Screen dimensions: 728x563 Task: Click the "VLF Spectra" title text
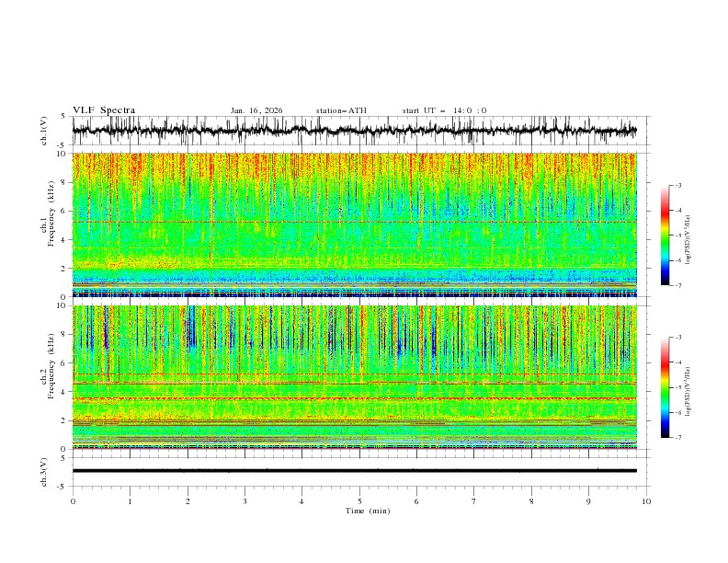[x=104, y=110]
